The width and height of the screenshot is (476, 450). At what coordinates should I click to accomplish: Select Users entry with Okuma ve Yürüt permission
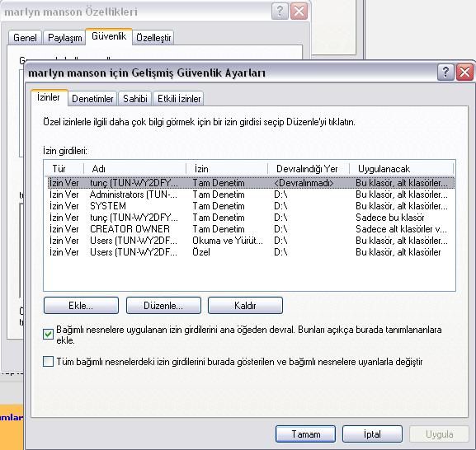[251, 241]
